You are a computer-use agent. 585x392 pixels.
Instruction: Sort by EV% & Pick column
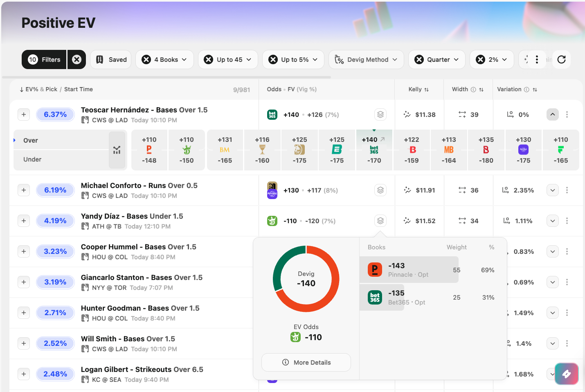point(38,89)
